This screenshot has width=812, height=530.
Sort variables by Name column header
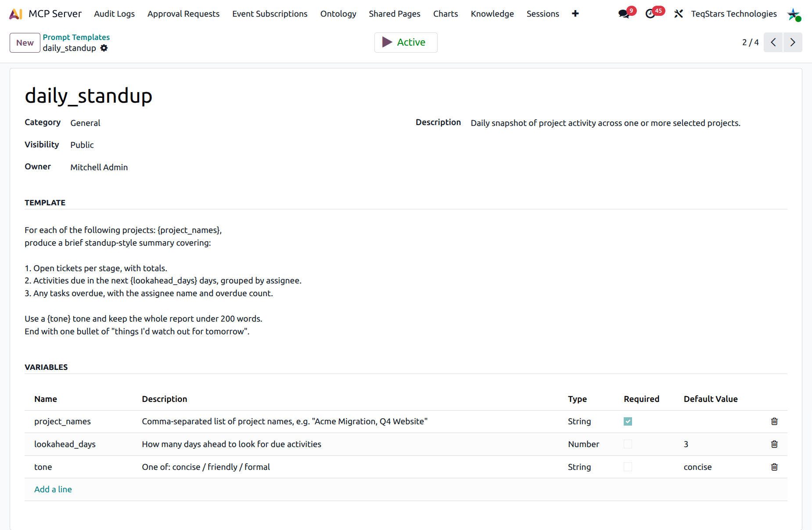[x=46, y=399]
